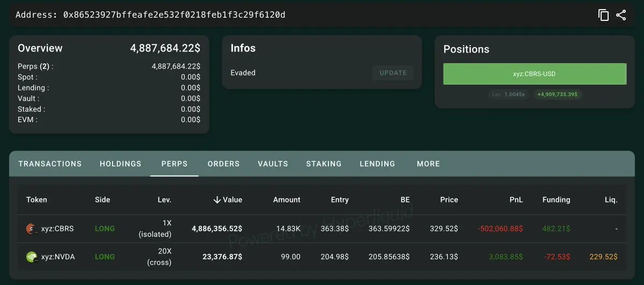Click the LONG side of xyz:CBRS
644x285 pixels.
point(105,229)
